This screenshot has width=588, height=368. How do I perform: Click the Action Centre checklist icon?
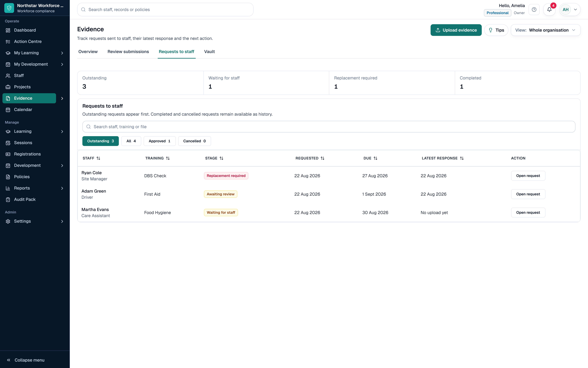coord(8,42)
